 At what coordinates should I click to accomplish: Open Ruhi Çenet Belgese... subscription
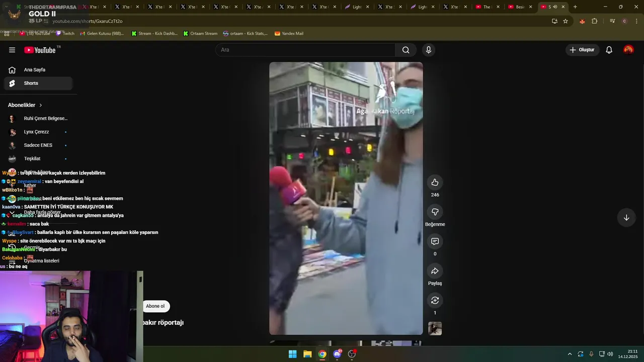(x=38, y=119)
